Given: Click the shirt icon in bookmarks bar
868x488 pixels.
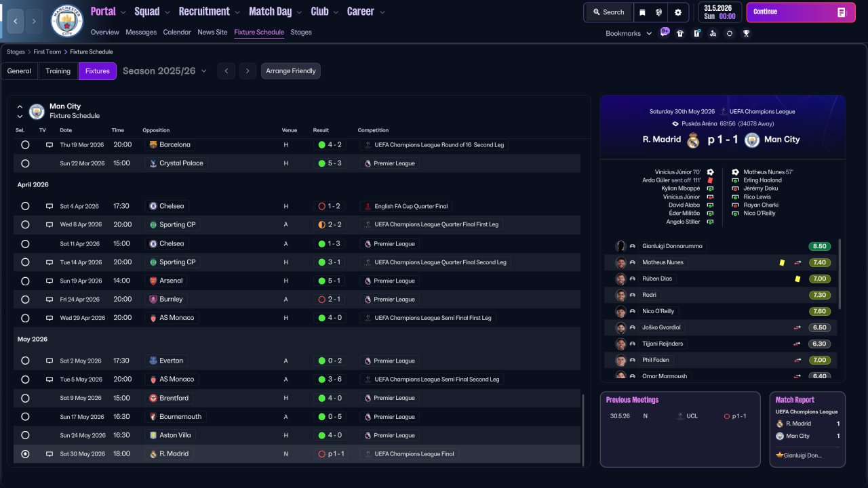Looking at the screenshot, I should [680, 33].
